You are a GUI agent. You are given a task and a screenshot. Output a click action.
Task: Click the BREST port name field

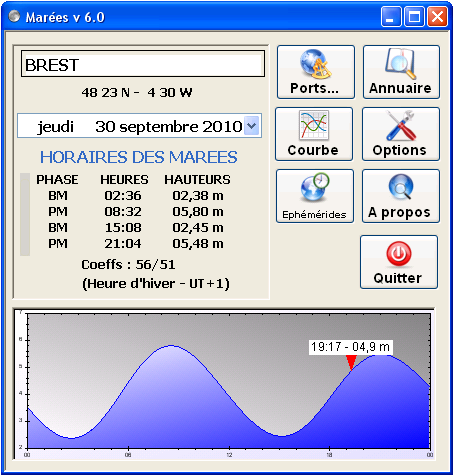point(143,64)
